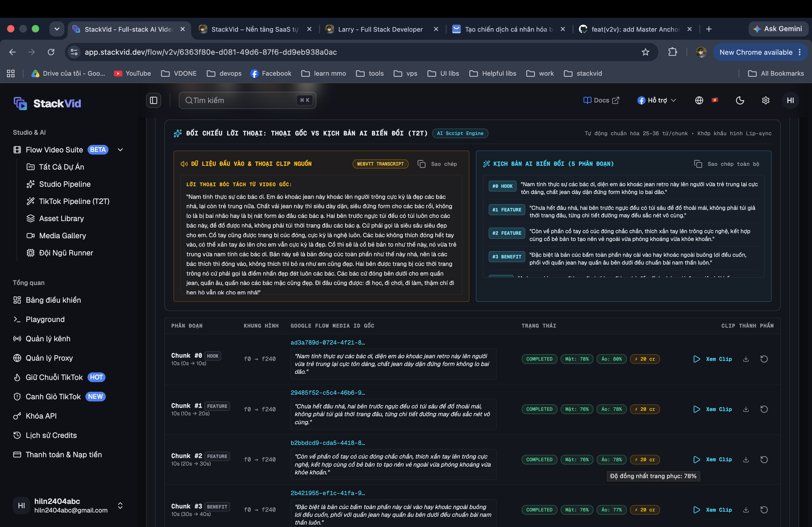Open the settings gear icon
This screenshot has height=527, width=812.
click(766, 100)
